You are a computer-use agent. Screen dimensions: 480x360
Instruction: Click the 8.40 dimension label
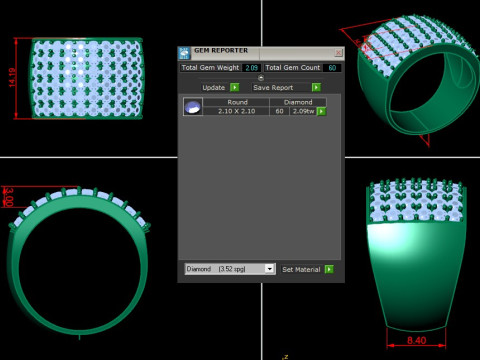(417, 340)
